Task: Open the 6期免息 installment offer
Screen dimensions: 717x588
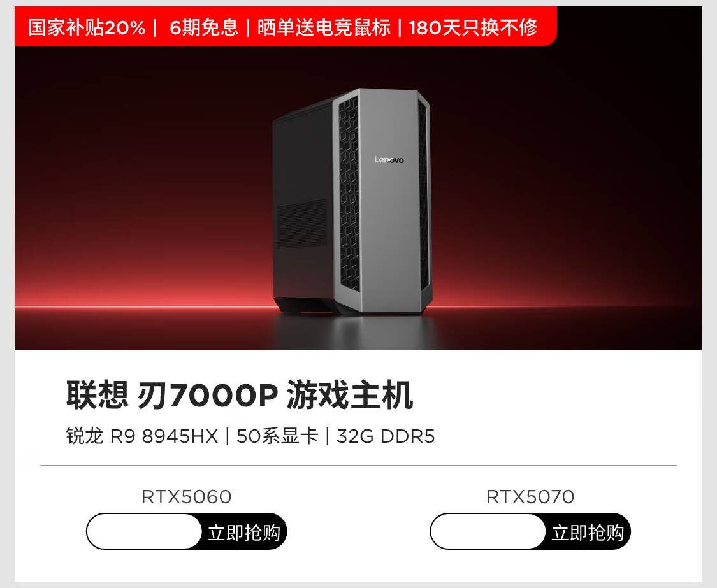Action: (204, 27)
